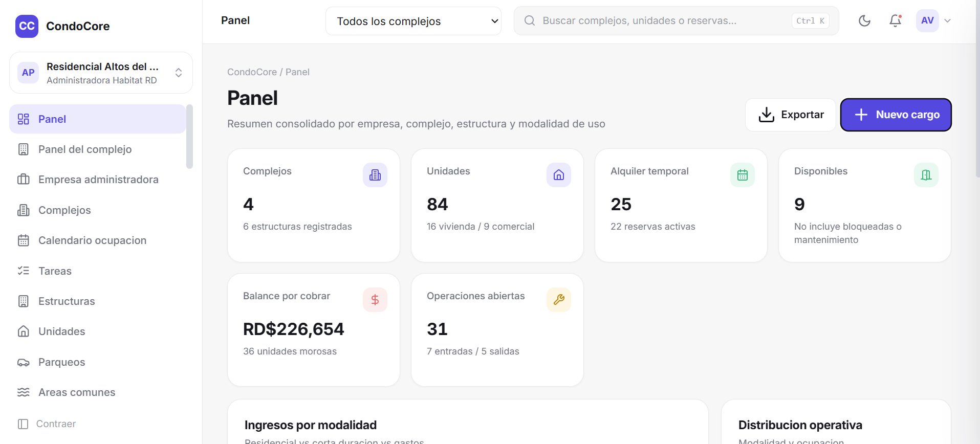Create a Nuevo cargo
The width and height of the screenshot is (980, 444).
(x=896, y=115)
